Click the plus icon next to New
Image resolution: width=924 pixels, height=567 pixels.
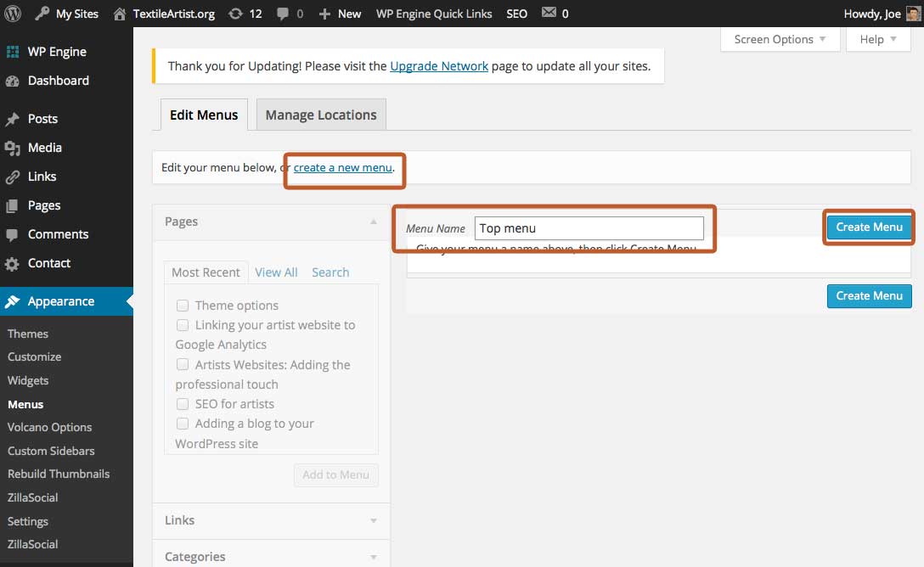coord(324,14)
